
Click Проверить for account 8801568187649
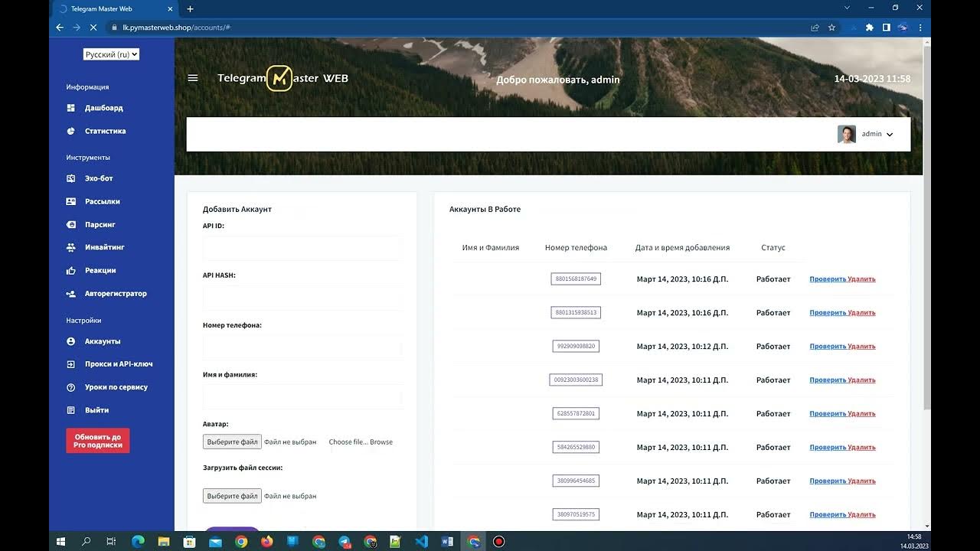[828, 279]
